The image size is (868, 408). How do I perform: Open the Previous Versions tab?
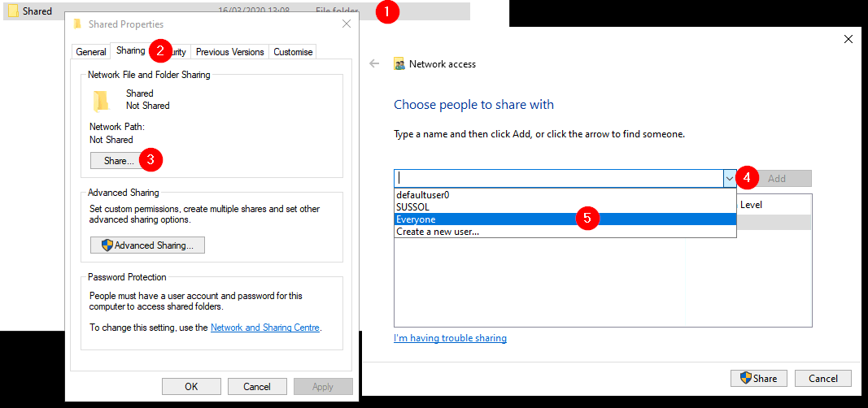tap(229, 52)
